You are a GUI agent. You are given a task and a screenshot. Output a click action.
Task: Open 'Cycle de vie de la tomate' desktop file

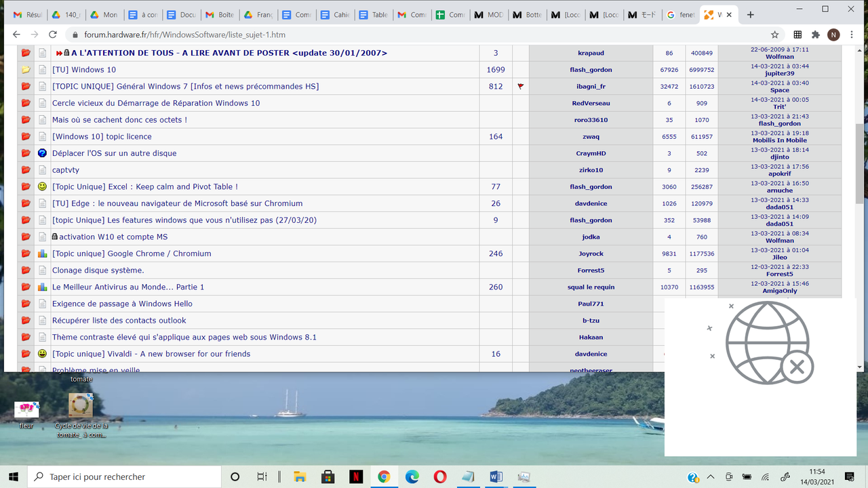click(81, 416)
